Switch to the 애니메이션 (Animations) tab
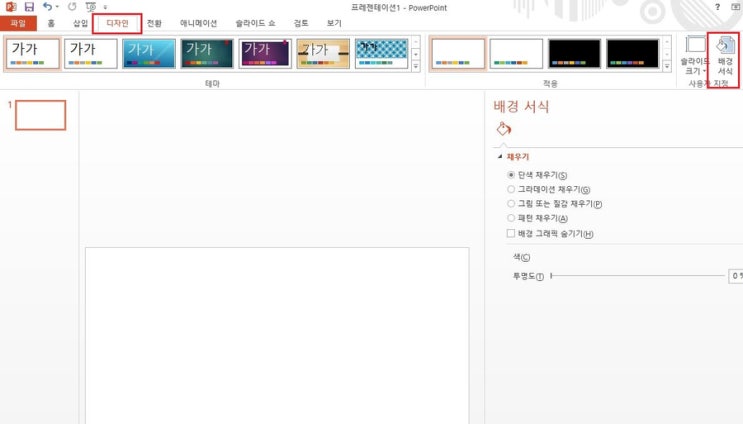 tap(198, 23)
